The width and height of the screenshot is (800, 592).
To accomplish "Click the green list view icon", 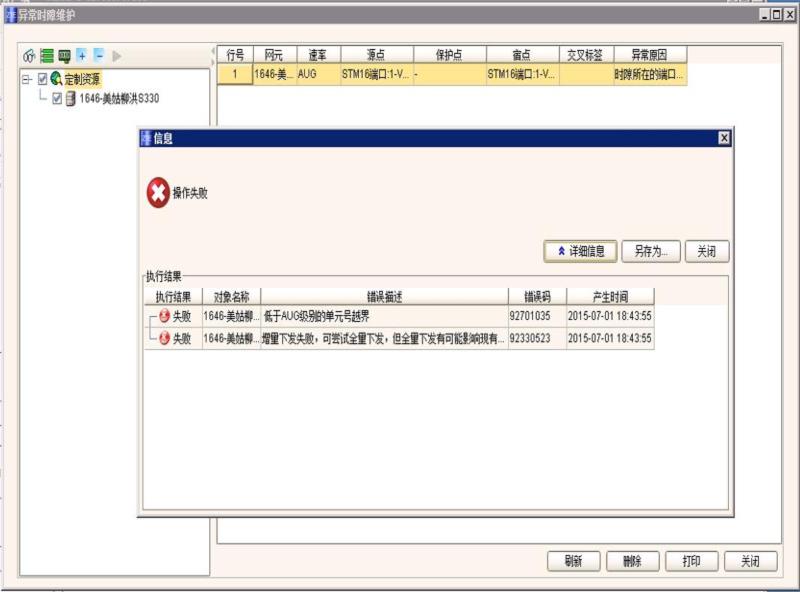I will 46,55.
